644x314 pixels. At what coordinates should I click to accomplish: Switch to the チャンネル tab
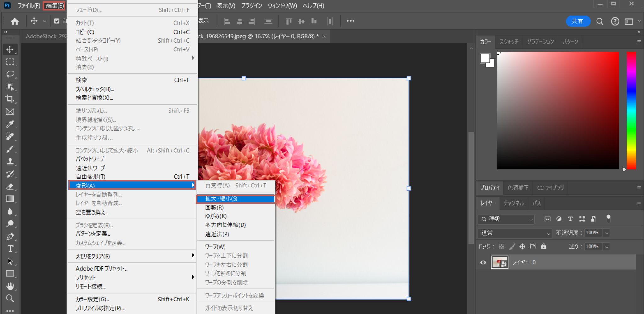[514, 203]
